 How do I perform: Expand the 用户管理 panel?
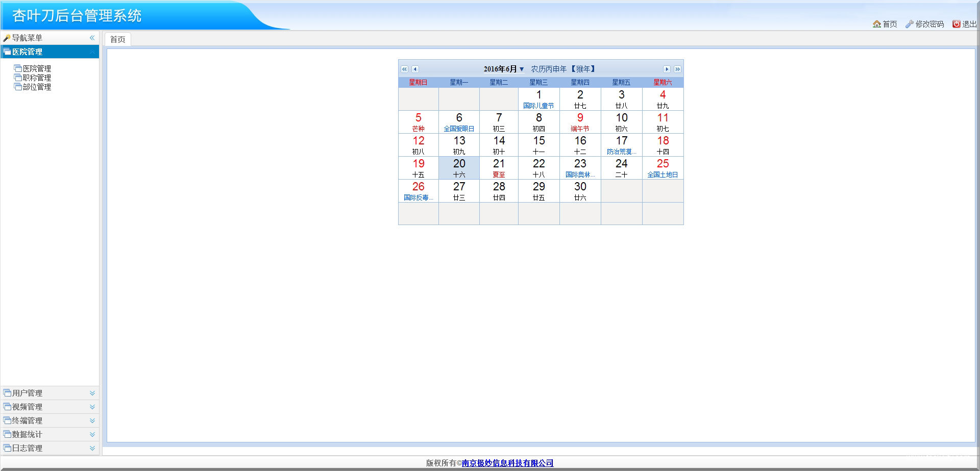tap(92, 393)
